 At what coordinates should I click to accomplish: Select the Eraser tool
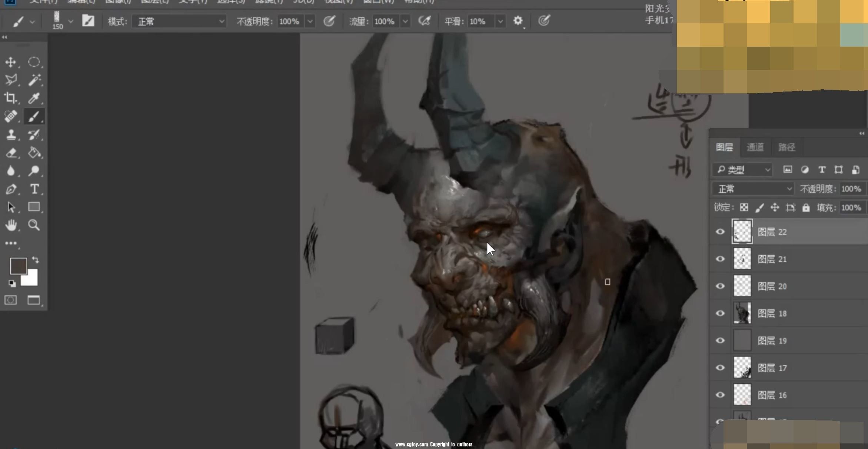pos(11,153)
